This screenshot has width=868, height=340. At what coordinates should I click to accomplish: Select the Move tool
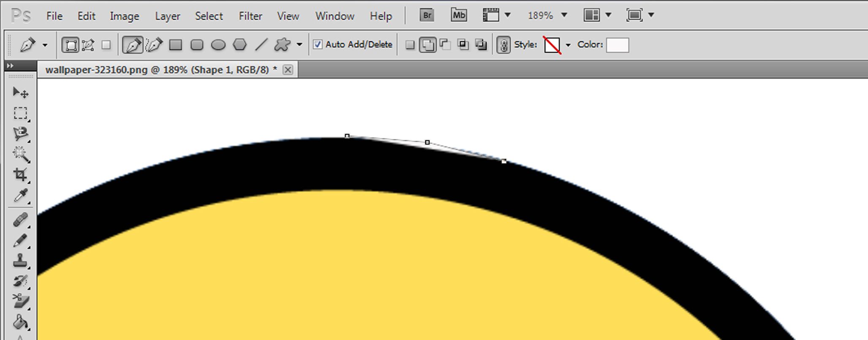20,92
